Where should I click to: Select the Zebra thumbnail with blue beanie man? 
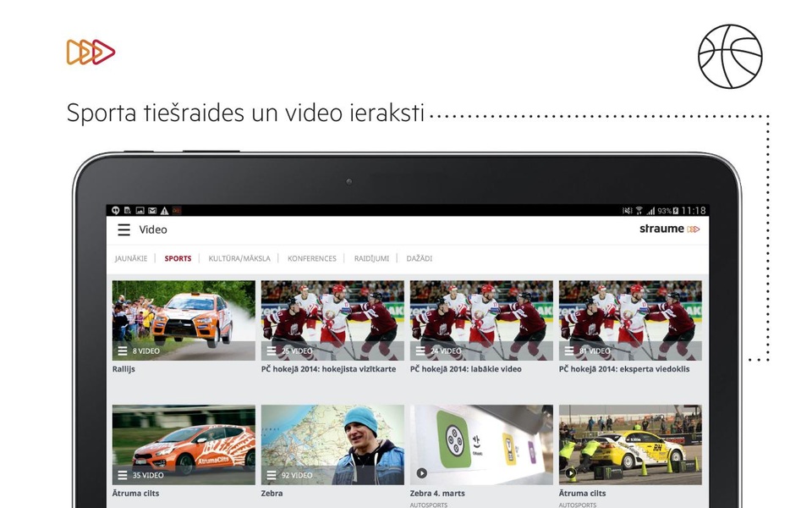point(332,444)
